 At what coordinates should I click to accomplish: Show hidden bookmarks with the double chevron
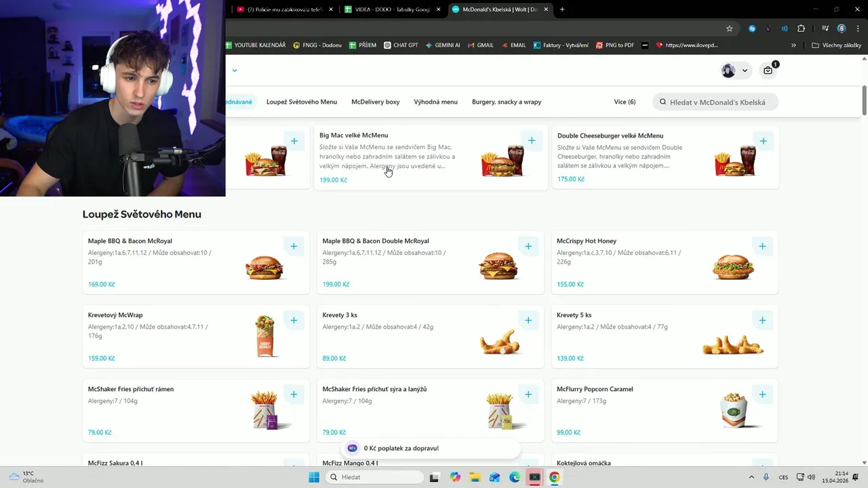[x=793, y=45]
